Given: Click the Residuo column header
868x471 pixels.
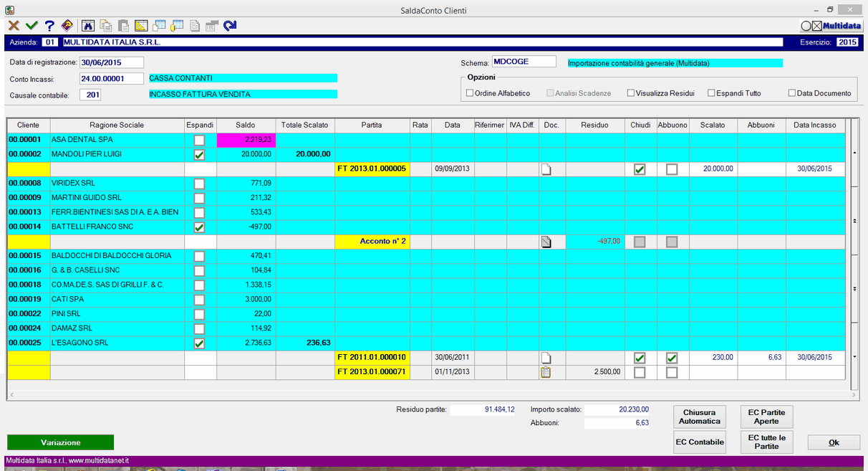Looking at the screenshot, I should pyautogui.click(x=594, y=125).
